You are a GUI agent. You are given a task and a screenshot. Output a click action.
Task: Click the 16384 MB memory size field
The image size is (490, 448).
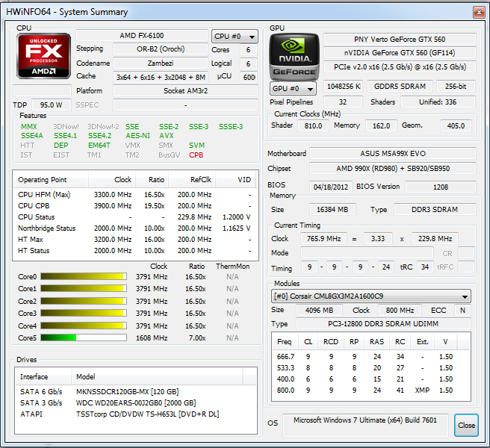click(332, 209)
